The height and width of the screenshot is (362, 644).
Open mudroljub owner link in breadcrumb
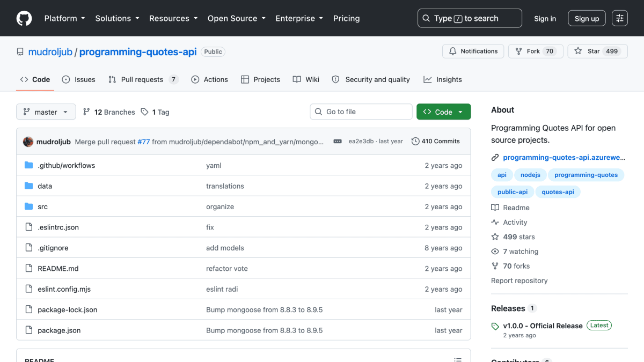[x=50, y=52]
